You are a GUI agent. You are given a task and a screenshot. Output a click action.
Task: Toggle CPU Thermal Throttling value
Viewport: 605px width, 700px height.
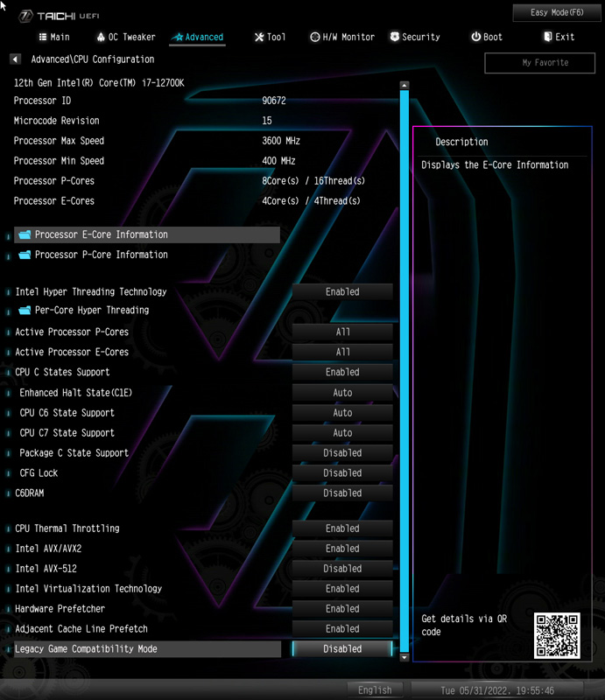point(342,528)
